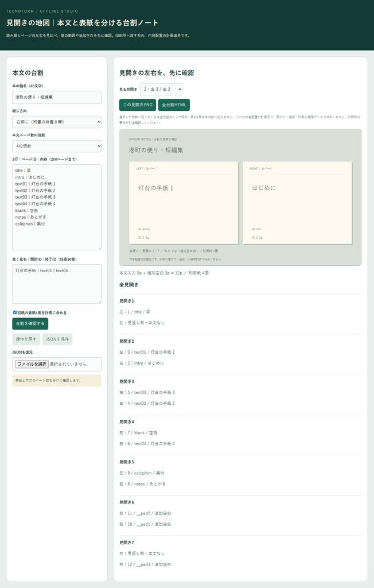Click the row 左：11 / __pad2 / 追加空白
The height and width of the screenshot is (588, 374).
[145, 513]
